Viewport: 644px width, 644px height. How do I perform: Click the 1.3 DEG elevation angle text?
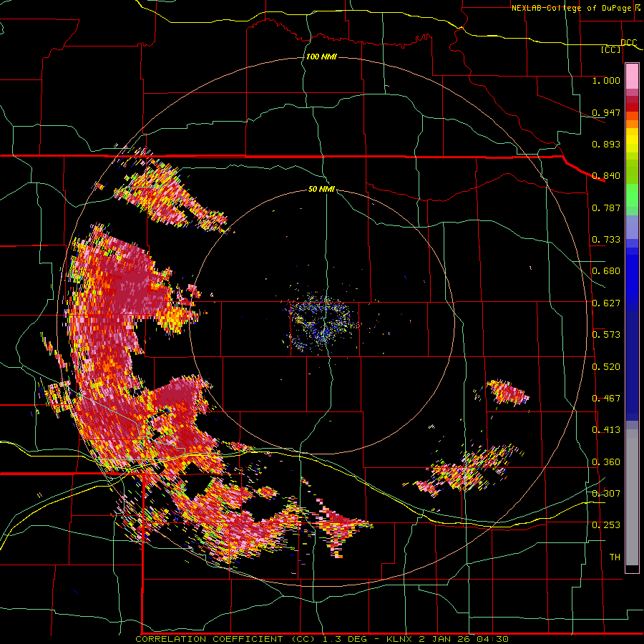[345, 639]
